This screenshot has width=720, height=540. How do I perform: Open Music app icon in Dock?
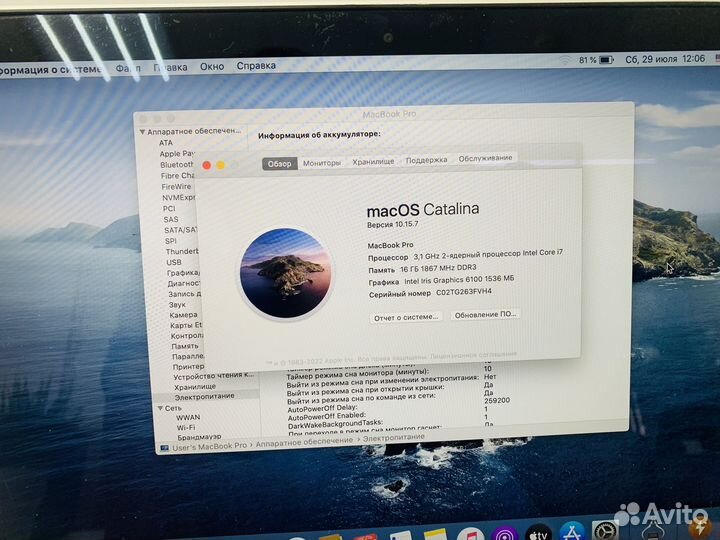(x=470, y=535)
